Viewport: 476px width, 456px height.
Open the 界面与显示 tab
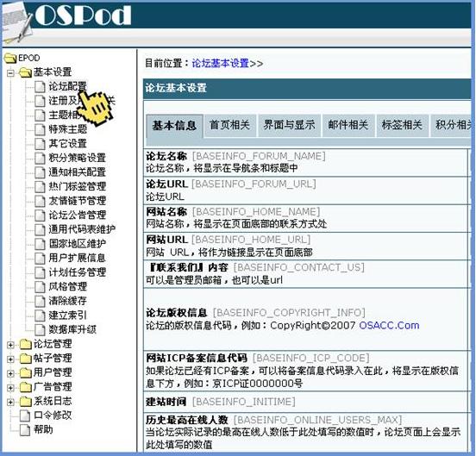click(x=289, y=125)
